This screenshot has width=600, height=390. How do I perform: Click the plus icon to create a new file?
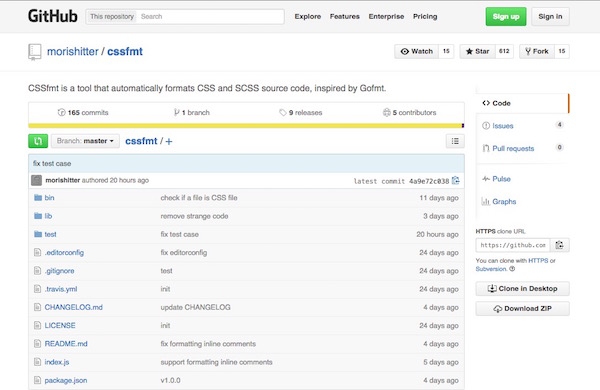pos(169,141)
